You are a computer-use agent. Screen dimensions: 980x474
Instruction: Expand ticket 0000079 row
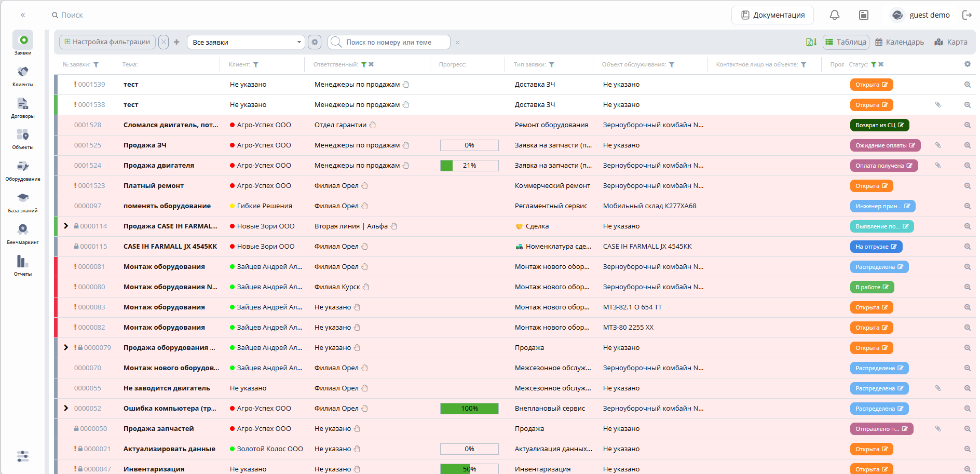[66, 348]
